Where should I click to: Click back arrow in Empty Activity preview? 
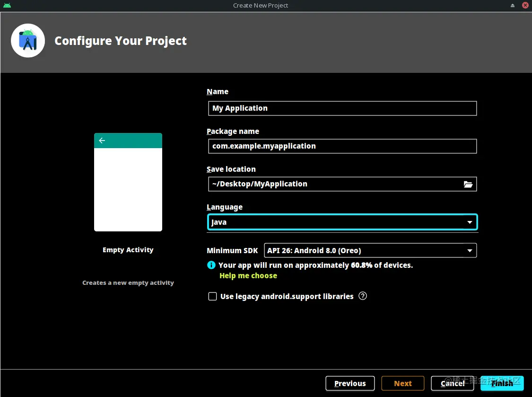pos(102,140)
